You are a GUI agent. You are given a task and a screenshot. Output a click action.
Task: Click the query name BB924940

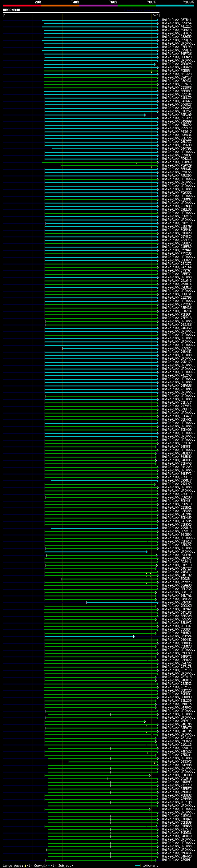coord(11,10)
